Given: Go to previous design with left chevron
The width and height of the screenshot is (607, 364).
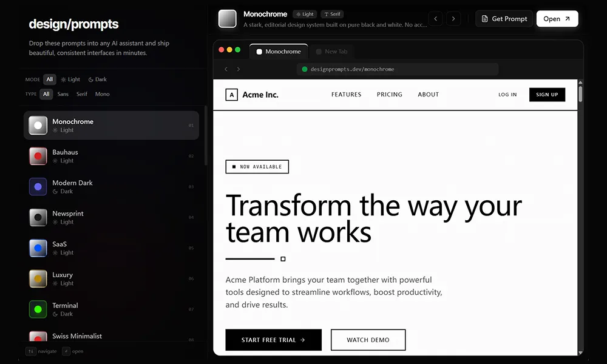Looking at the screenshot, I should coord(435,19).
